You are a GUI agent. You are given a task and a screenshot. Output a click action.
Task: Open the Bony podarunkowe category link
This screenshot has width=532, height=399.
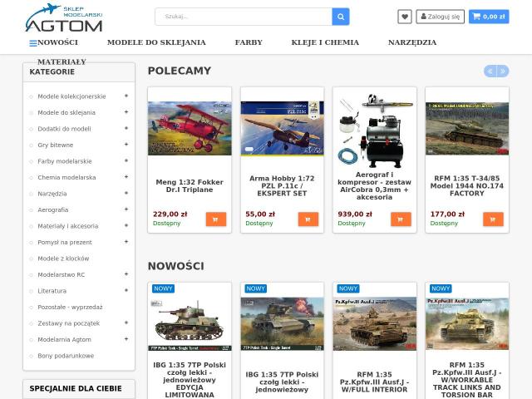[66, 356]
